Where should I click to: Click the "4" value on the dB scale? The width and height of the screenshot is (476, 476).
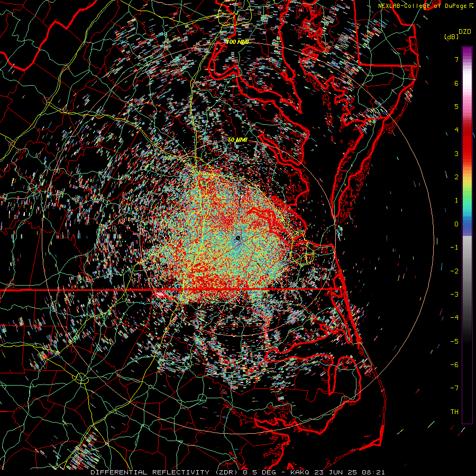coord(456,130)
